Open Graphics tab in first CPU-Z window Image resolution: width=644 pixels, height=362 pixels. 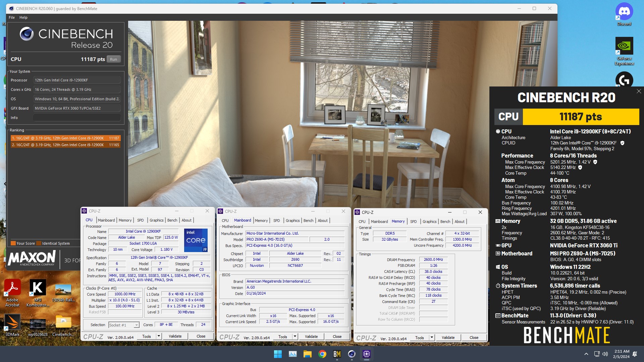[x=157, y=220]
